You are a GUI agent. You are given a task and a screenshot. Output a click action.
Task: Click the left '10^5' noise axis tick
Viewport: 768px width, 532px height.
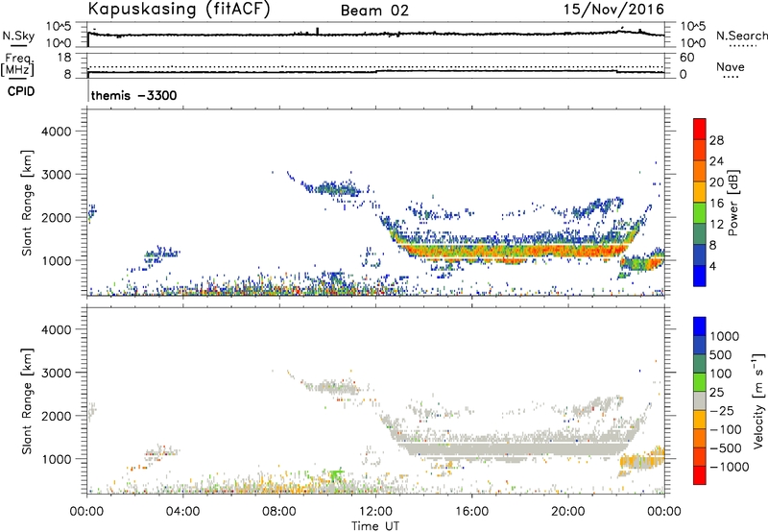(x=59, y=26)
